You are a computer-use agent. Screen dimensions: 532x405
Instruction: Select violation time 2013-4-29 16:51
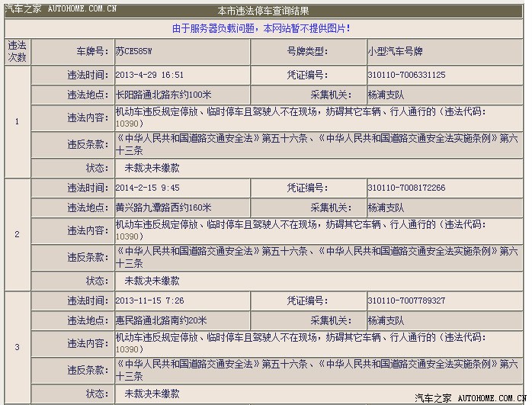[x=149, y=76]
